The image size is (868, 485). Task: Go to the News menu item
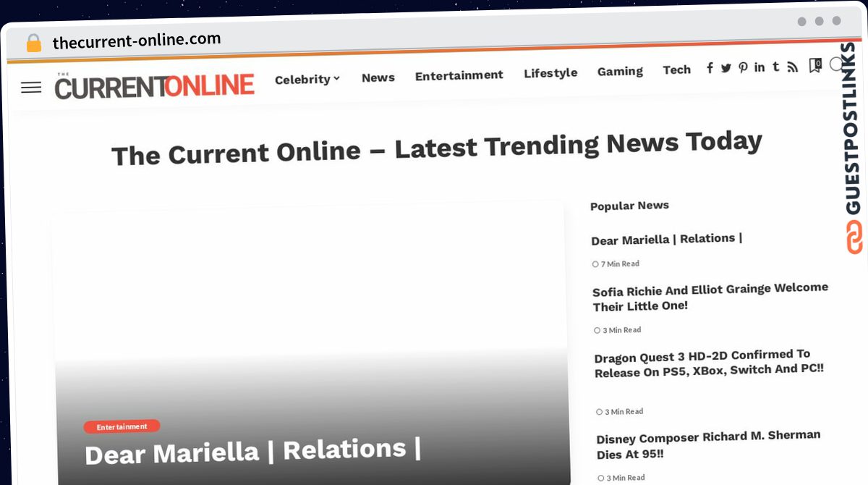(378, 77)
